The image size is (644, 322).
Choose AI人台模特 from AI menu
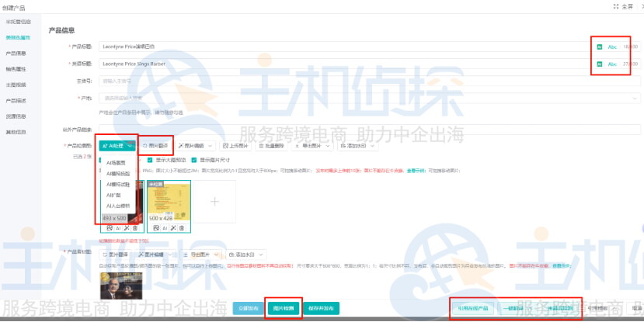pos(118,206)
